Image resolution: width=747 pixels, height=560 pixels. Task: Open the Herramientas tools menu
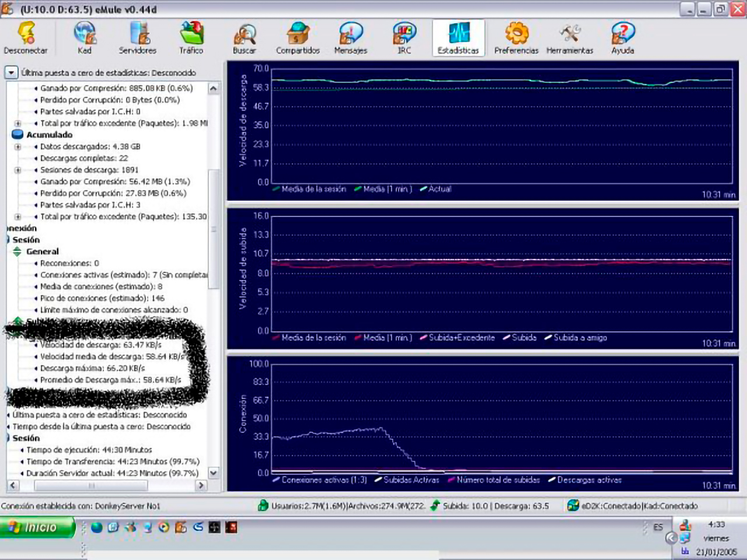(x=570, y=38)
